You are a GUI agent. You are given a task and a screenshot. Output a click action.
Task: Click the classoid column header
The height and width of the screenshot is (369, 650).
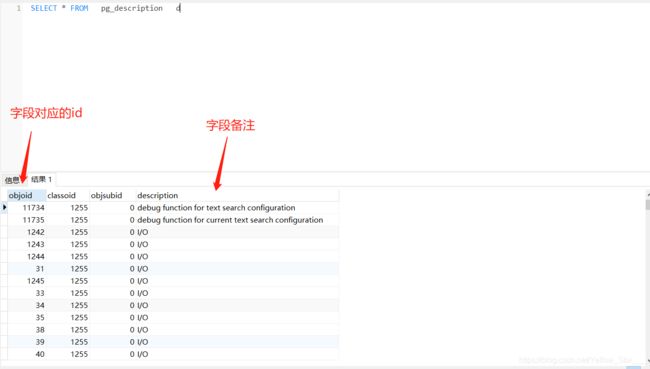(x=67, y=195)
